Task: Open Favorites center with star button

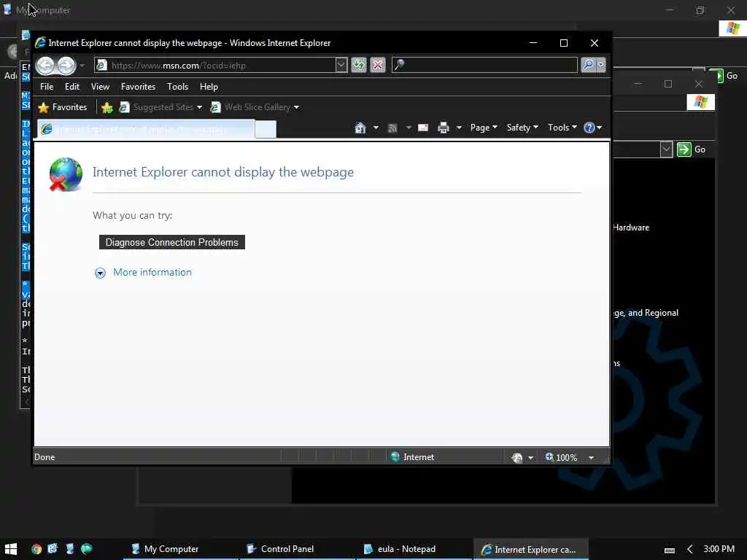Action: point(63,107)
